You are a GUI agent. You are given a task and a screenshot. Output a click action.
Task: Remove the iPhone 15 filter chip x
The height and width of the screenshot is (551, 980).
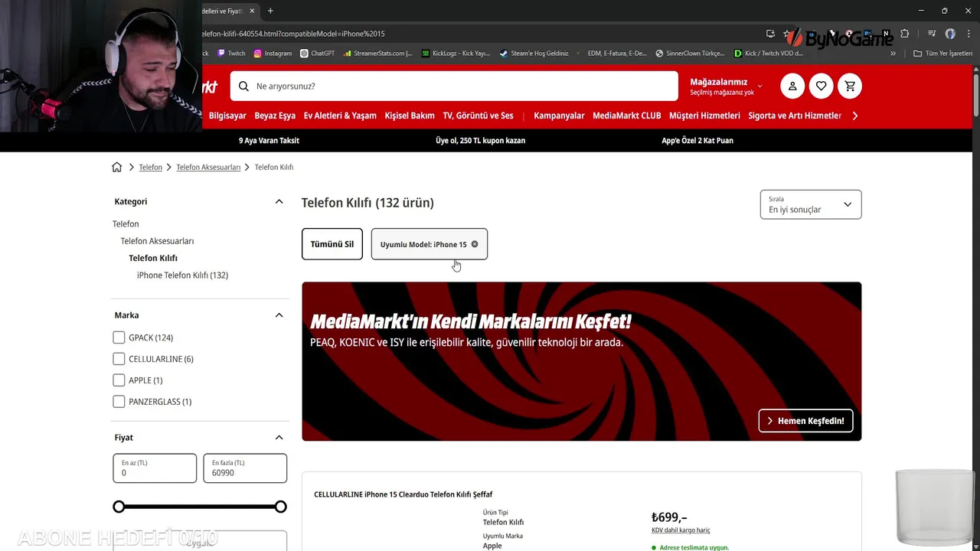coord(475,244)
